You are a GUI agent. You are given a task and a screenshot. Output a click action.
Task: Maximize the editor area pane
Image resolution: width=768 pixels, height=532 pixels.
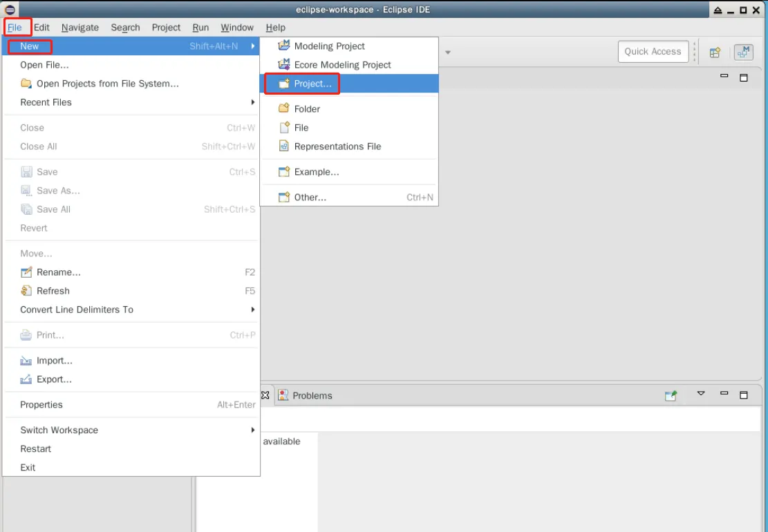pos(744,77)
